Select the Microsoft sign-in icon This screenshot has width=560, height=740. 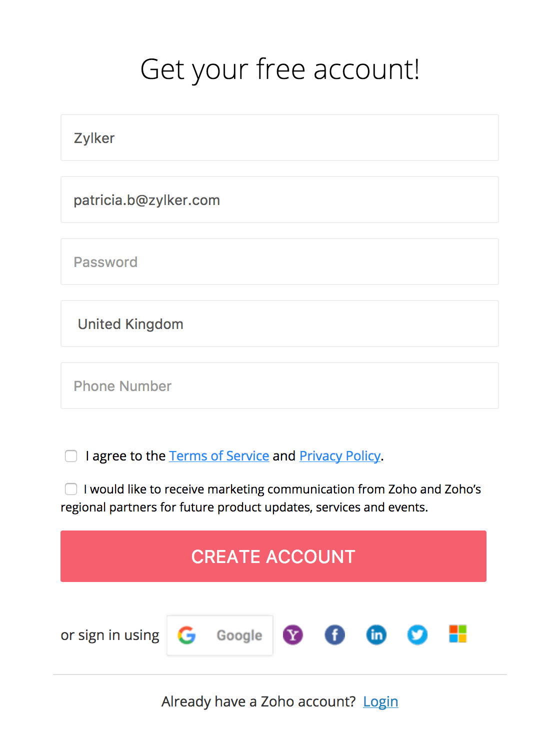coord(457,634)
